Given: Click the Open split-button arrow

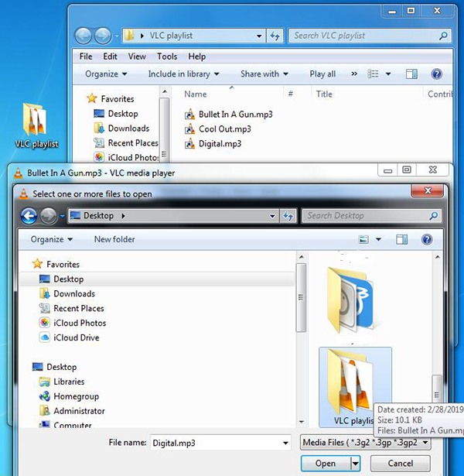Looking at the screenshot, I should click(x=355, y=464).
